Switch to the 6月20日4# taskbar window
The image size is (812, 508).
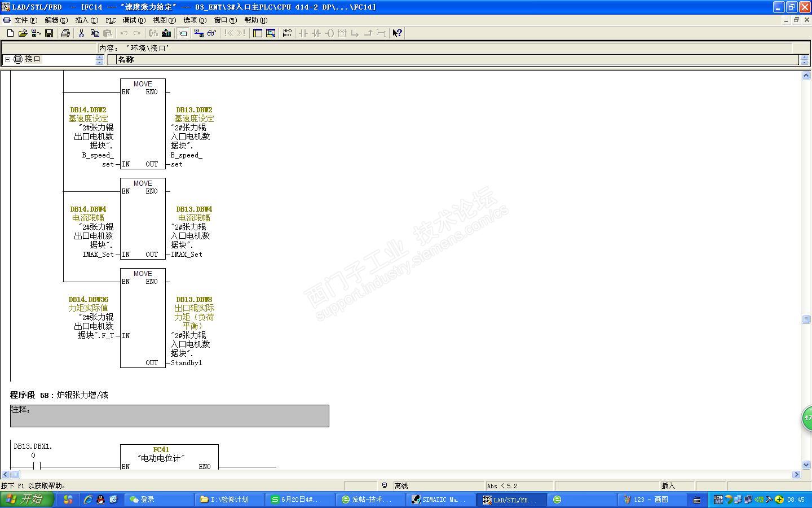pyautogui.click(x=300, y=500)
